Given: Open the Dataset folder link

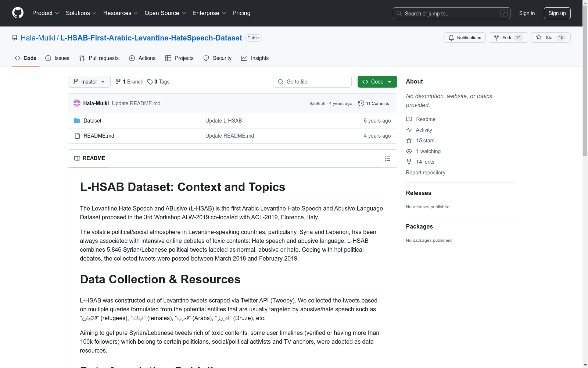Looking at the screenshot, I should tap(92, 121).
